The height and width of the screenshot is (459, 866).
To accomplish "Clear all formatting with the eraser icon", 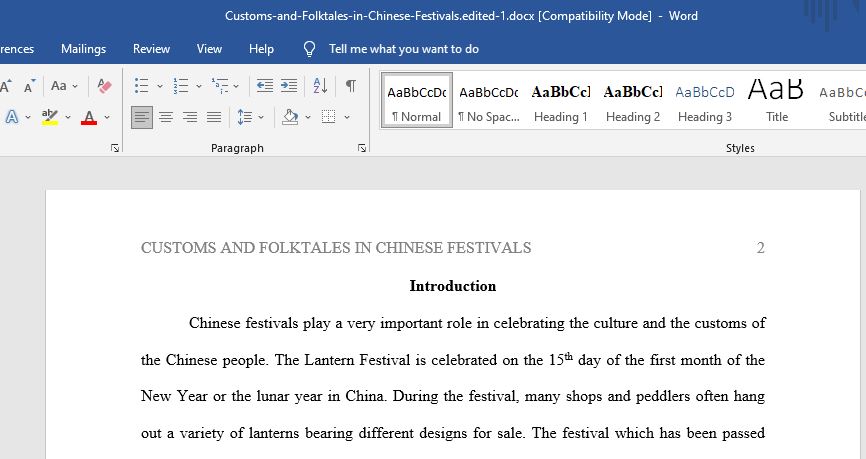I will (x=104, y=86).
